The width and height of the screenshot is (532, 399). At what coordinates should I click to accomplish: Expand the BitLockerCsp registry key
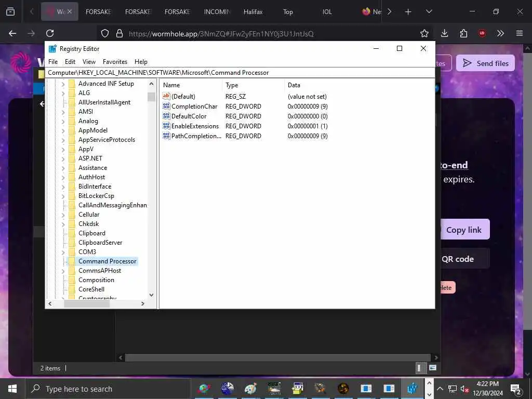click(x=63, y=196)
